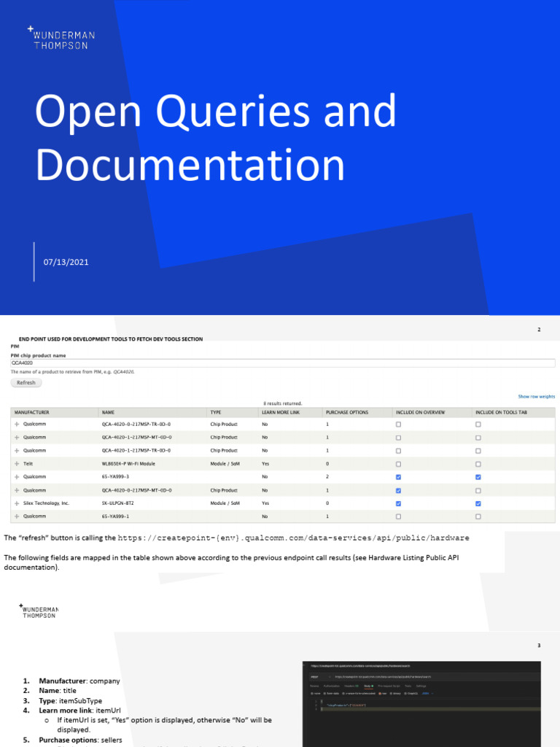Click the small Wunderman Thompson logo below the table

[x=39, y=612]
